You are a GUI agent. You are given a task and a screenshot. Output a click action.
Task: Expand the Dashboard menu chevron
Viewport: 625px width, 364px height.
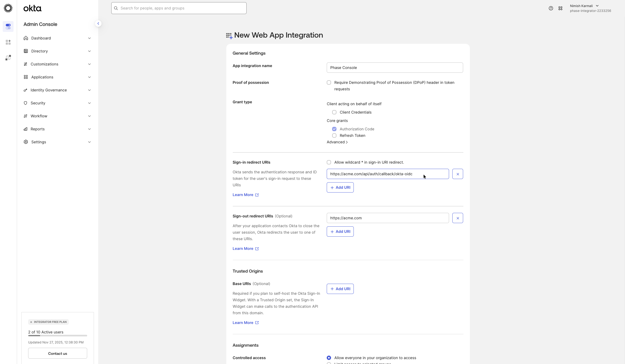[x=89, y=38]
